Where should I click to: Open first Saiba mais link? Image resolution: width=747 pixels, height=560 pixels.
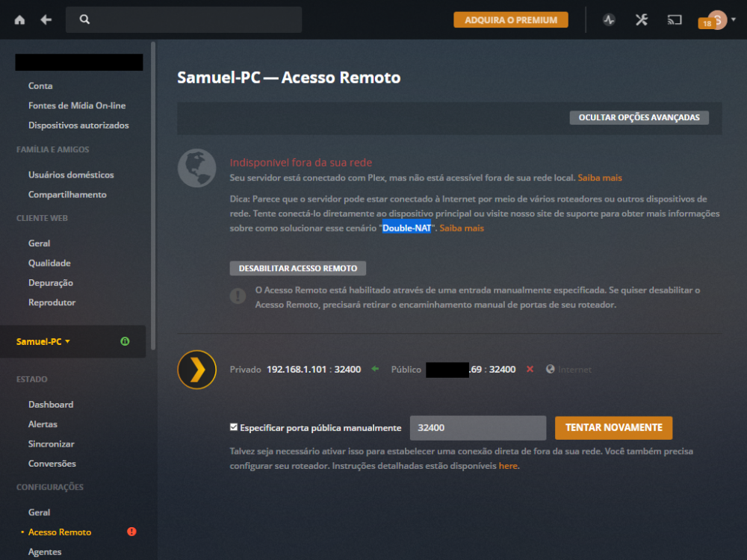600,178
